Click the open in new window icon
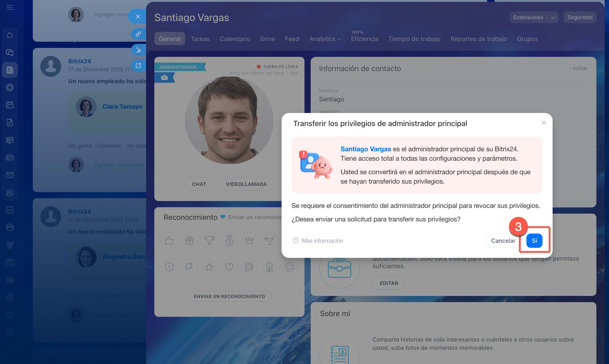609x364 pixels. click(x=138, y=66)
